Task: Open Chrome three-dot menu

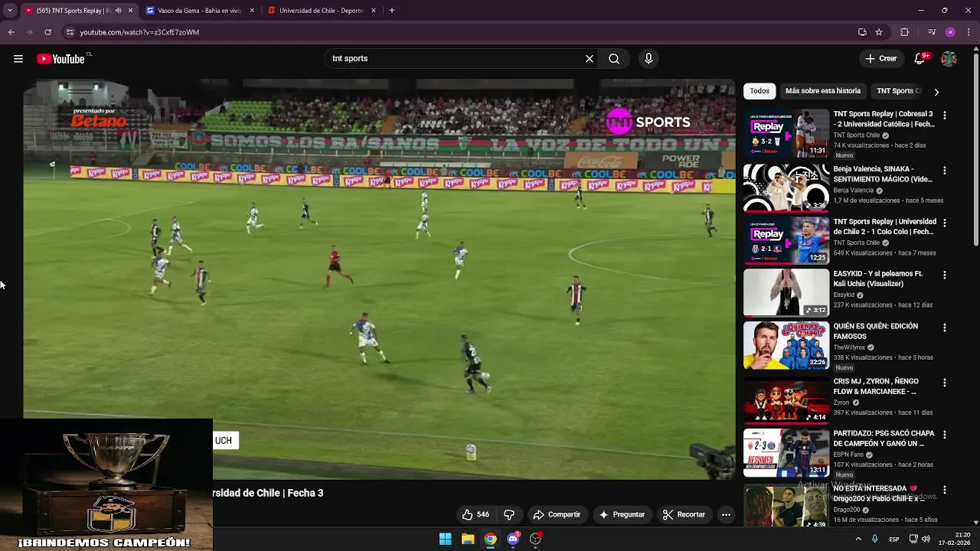Action: 969,32
